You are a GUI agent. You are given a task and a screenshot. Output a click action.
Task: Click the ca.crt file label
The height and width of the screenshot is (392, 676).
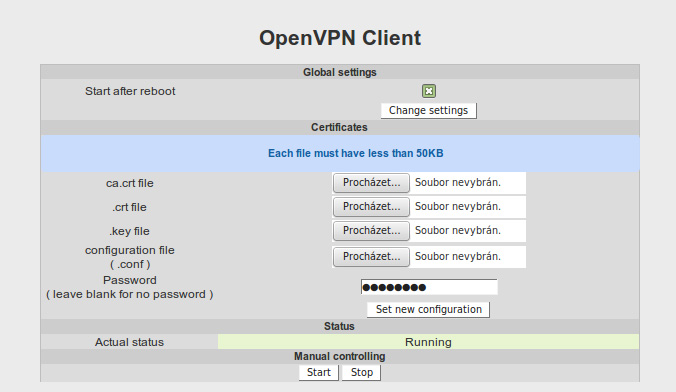[x=130, y=183]
